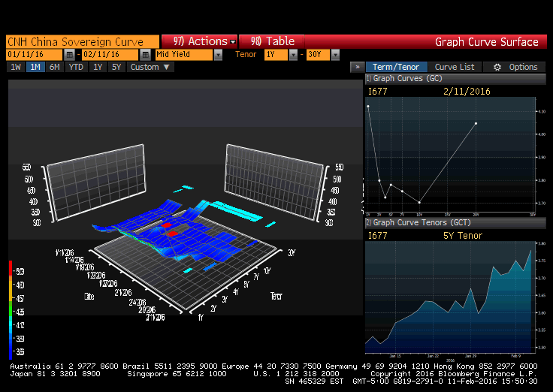Expand the Mid Yield dropdown arrow

(x=219, y=55)
